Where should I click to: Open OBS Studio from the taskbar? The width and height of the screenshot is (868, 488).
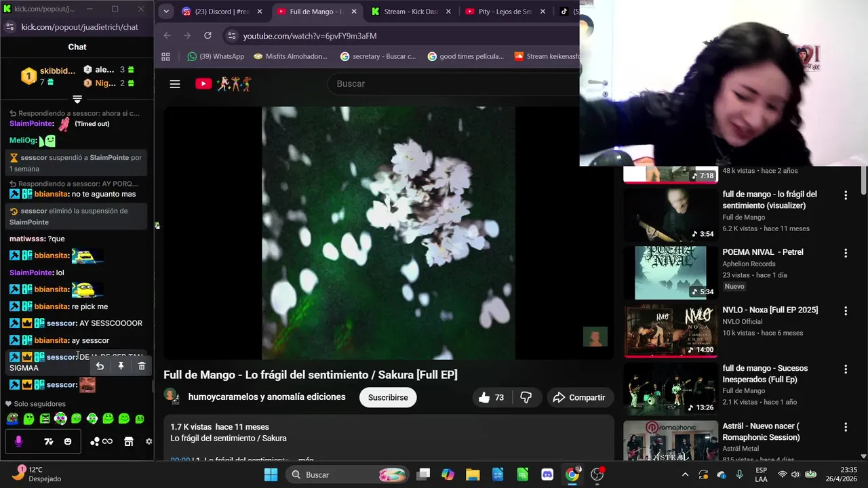pos(597,474)
